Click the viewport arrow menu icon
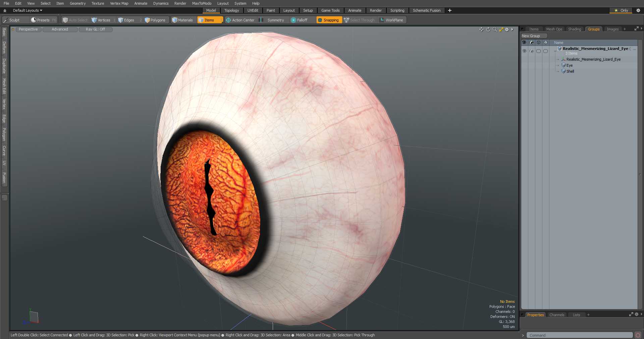 pyautogui.click(x=512, y=29)
